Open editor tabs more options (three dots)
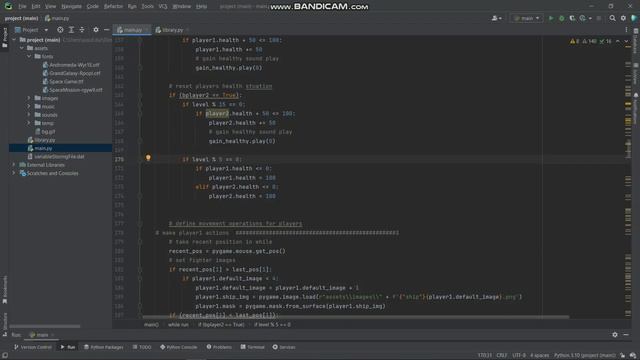The height and width of the screenshot is (360, 640). point(626,30)
